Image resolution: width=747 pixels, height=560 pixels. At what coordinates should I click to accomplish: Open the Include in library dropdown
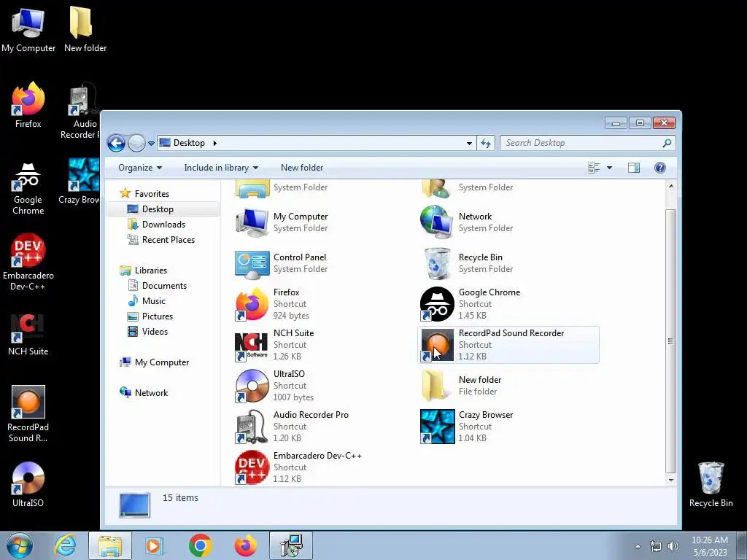[221, 168]
